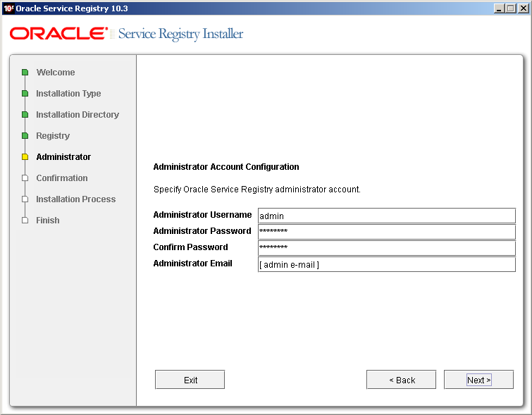Click into the Confirm Password field
Image resolution: width=532 pixels, height=415 pixels.
386,248
